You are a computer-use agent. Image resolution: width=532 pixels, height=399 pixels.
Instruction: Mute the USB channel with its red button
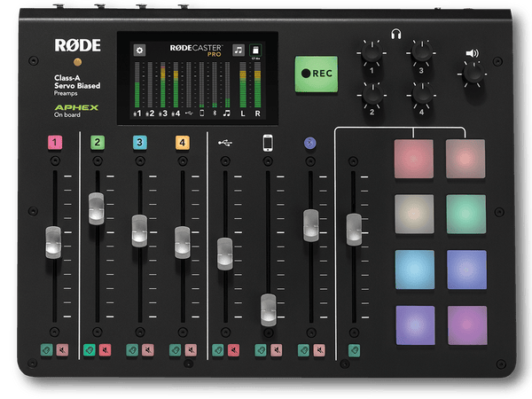click(x=233, y=350)
